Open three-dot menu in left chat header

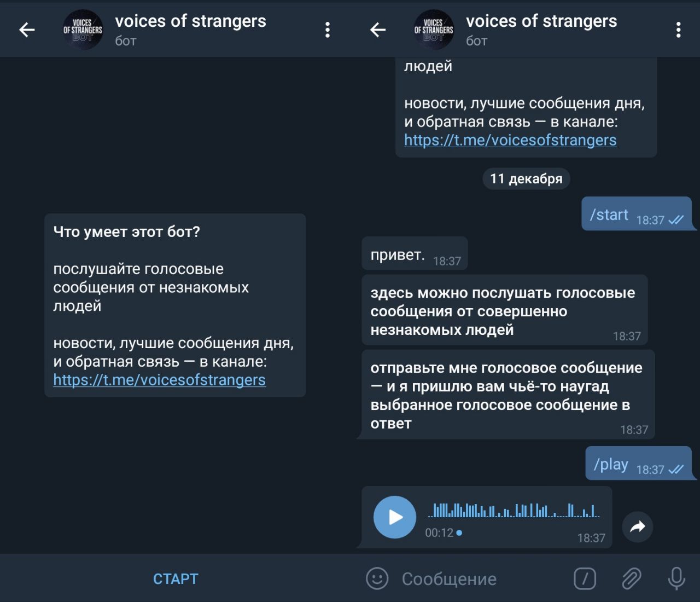328,30
